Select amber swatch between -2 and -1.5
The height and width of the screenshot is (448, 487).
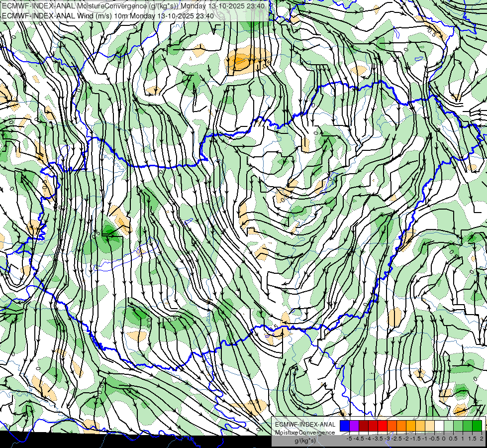[411, 426]
